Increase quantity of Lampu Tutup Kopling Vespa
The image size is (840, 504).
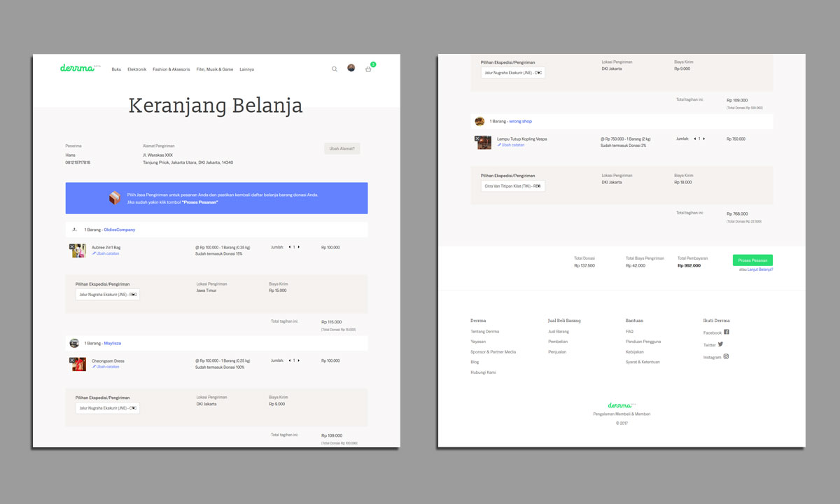704,139
